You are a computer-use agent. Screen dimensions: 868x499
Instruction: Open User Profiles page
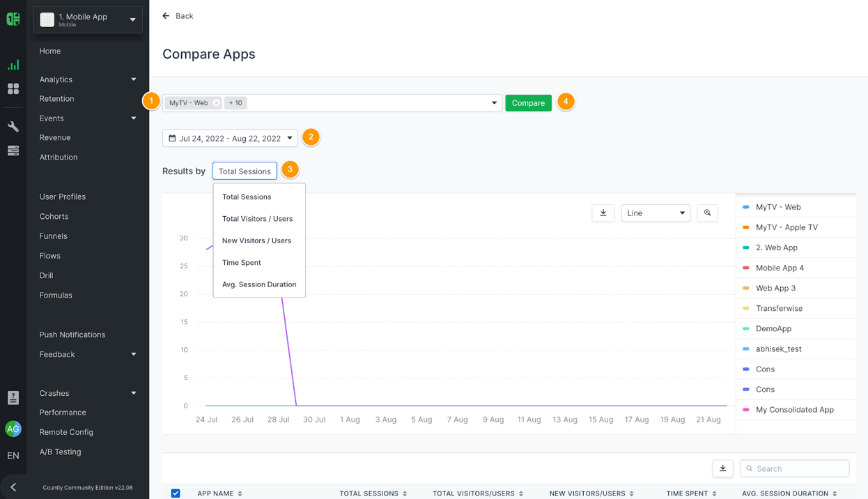point(63,197)
